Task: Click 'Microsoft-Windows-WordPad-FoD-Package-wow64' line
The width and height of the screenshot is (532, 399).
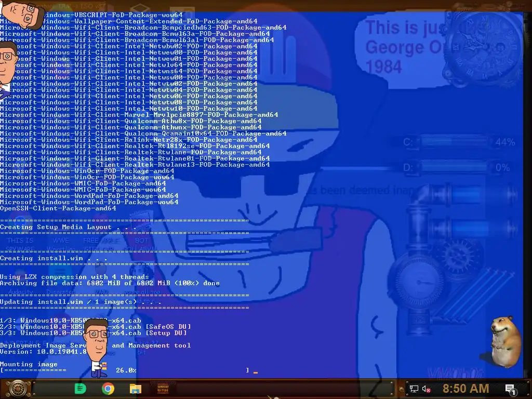Action: [89, 202]
